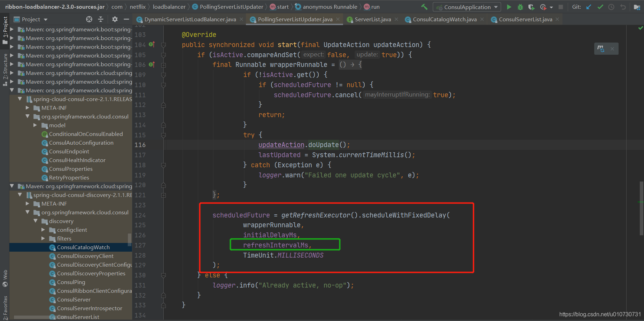The image size is (644, 321).
Task: Click the underlined updateAction reference
Action: (x=281, y=145)
